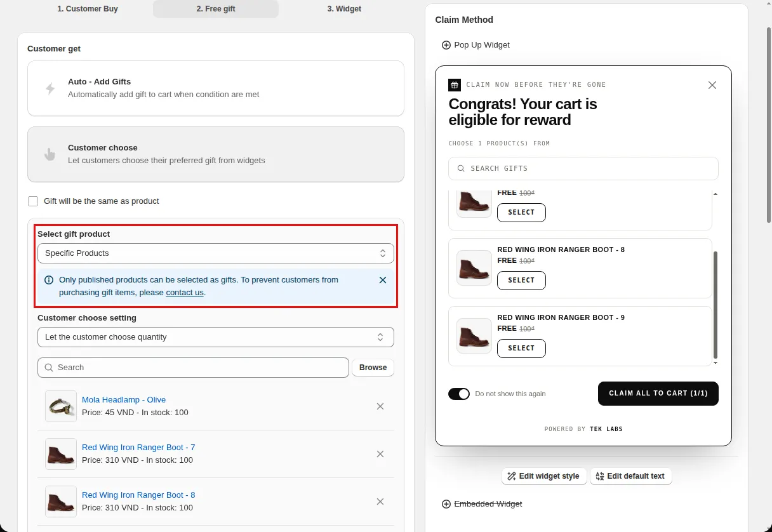Click scroll up arrow in gift list
The image size is (772, 532).
[715, 193]
